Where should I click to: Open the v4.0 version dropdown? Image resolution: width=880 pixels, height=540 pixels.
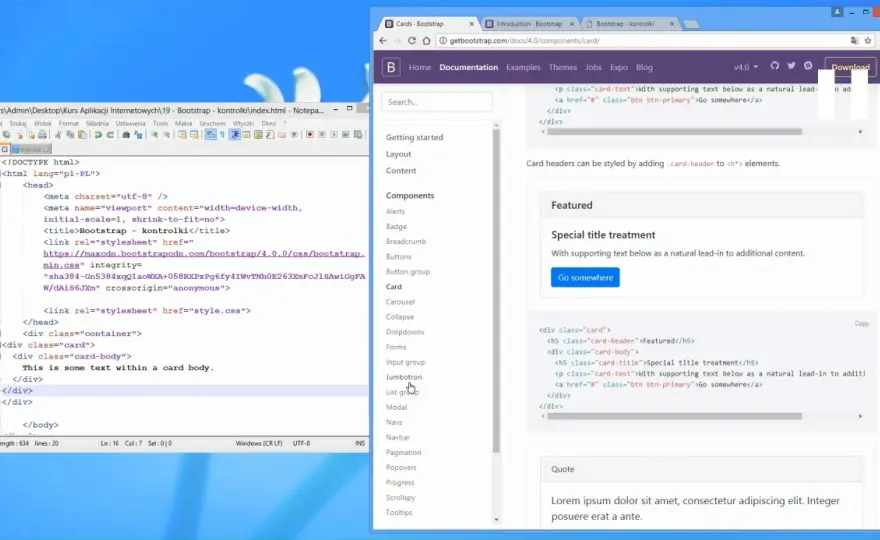click(745, 67)
